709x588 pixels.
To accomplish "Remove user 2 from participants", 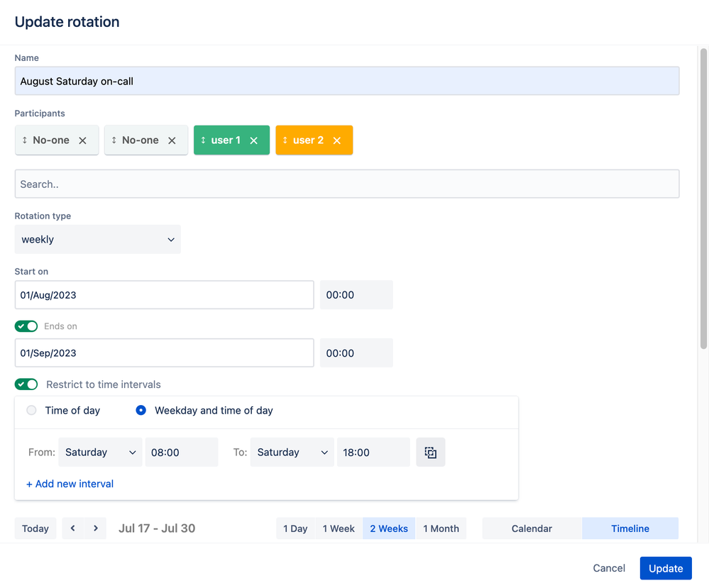I will pyautogui.click(x=337, y=140).
